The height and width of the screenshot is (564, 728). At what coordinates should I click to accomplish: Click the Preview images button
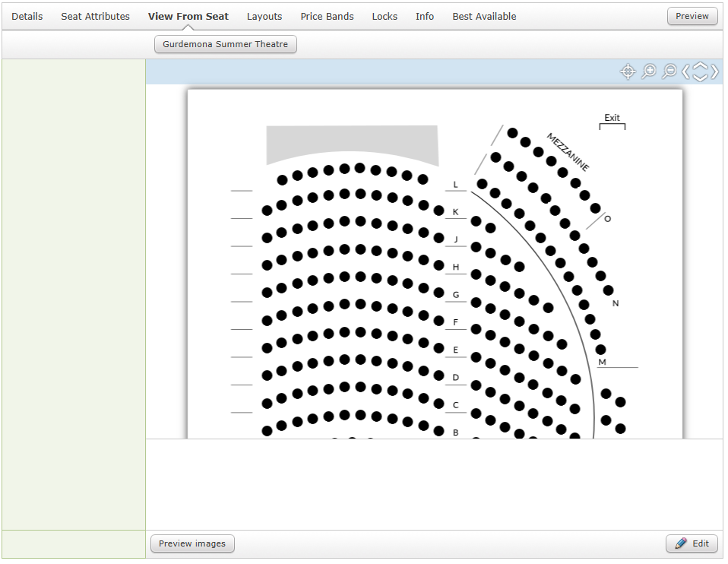192,543
